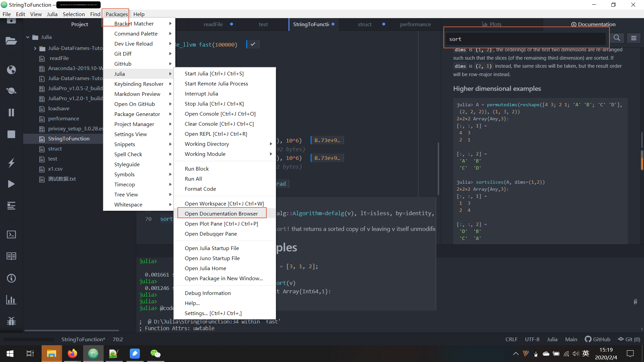Select Open Documentation Browser menu item

pos(221,214)
